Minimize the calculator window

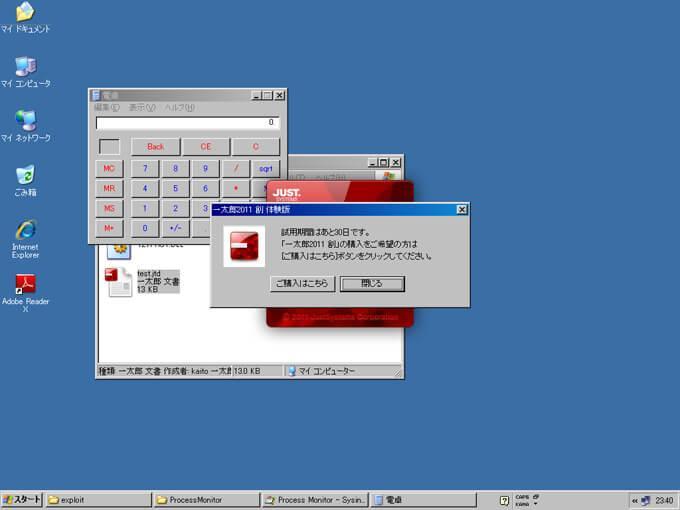pos(256,95)
